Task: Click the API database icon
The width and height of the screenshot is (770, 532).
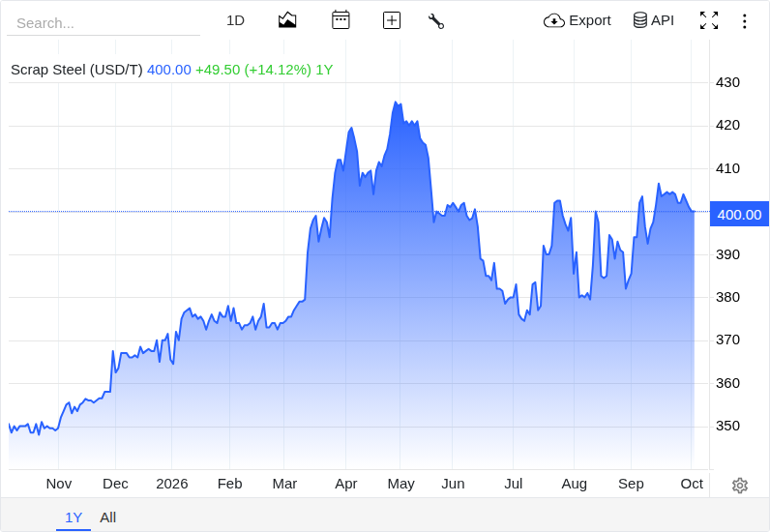Action: (639, 20)
